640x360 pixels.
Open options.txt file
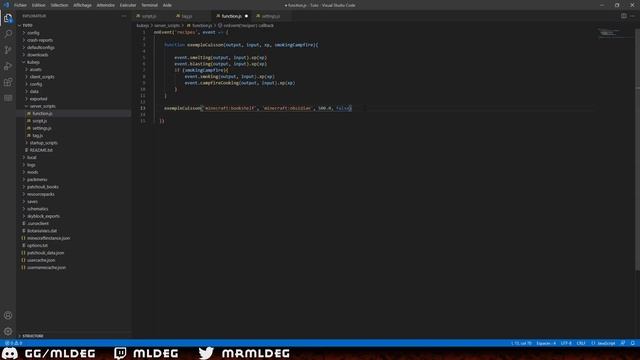(37, 245)
